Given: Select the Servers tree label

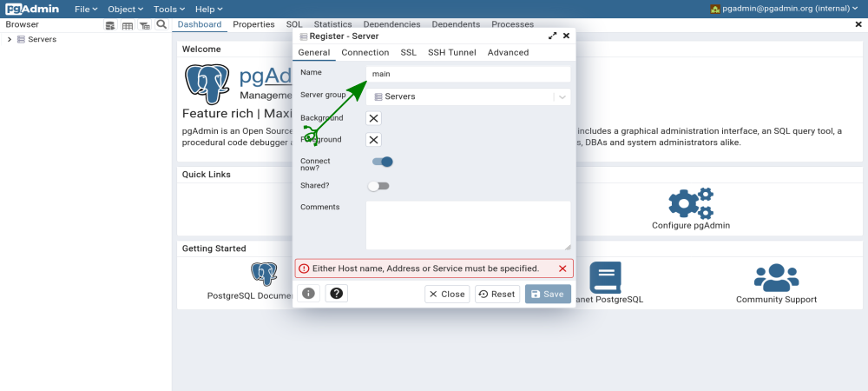Looking at the screenshot, I should click(x=42, y=39).
